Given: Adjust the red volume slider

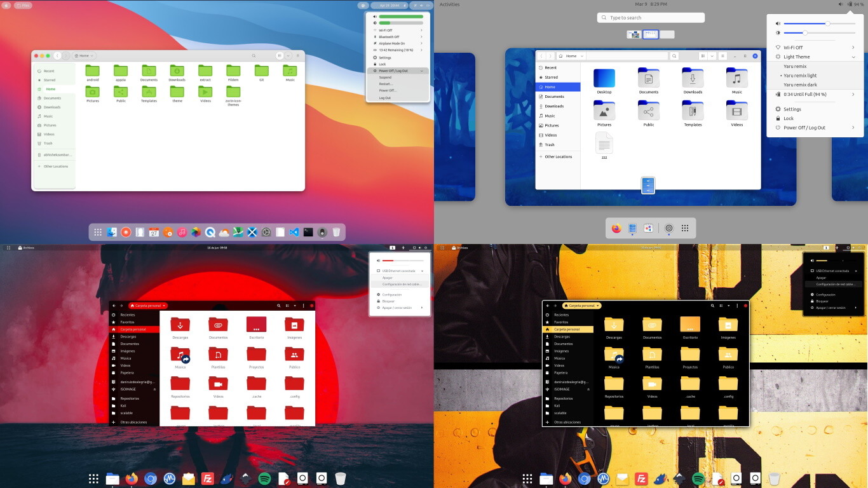Looking at the screenshot, I should tap(403, 261).
